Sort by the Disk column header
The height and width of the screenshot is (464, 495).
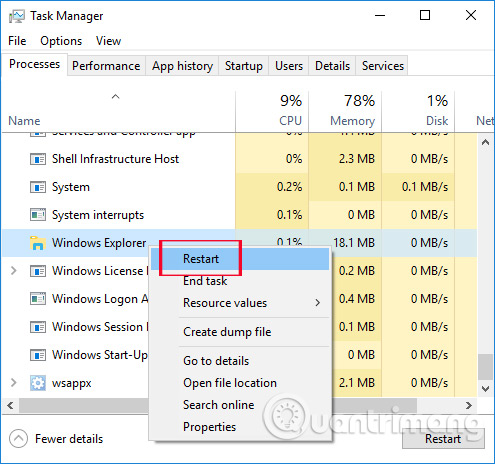(x=418, y=111)
